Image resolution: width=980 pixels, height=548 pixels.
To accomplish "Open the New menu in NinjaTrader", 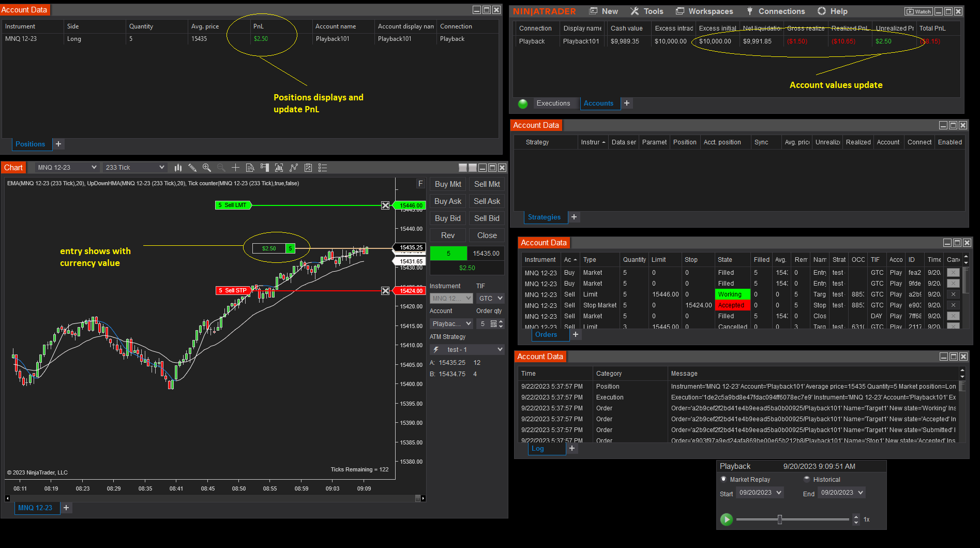I will (x=604, y=11).
